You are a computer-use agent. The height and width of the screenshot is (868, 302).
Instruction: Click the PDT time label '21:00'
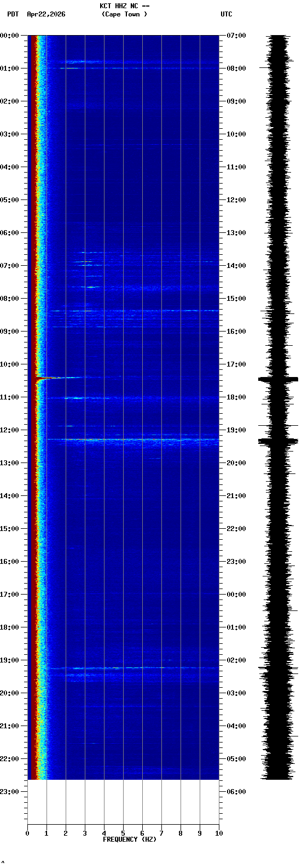(x=9, y=726)
